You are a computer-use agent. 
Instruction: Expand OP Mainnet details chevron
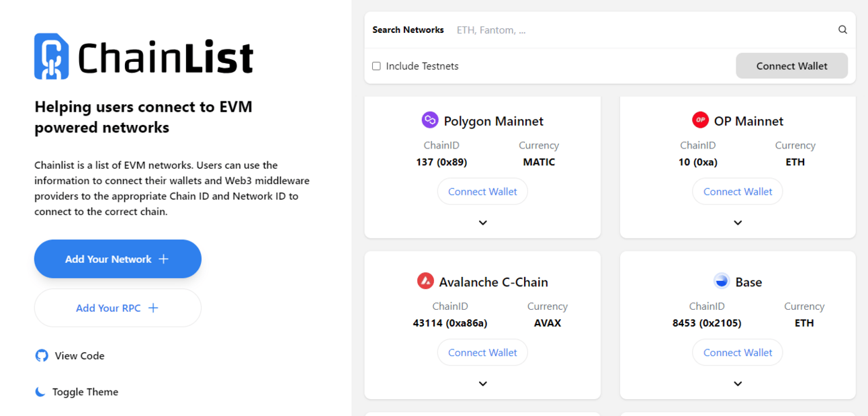click(738, 222)
